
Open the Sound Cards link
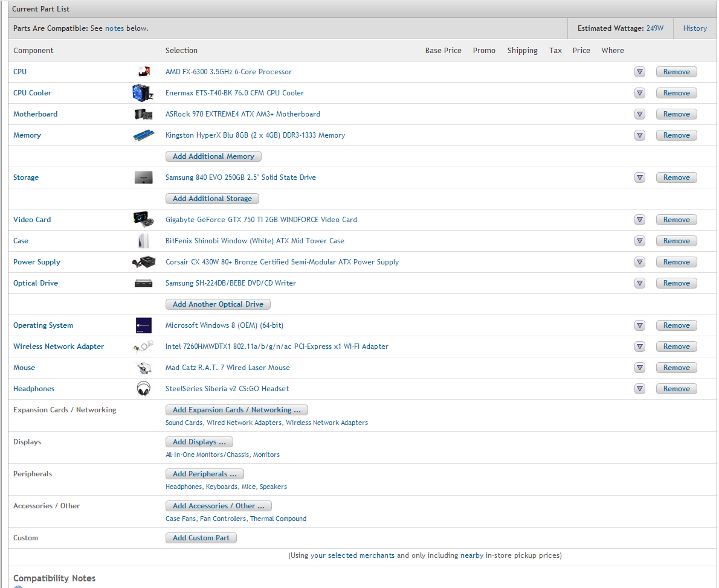pyautogui.click(x=184, y=423)
